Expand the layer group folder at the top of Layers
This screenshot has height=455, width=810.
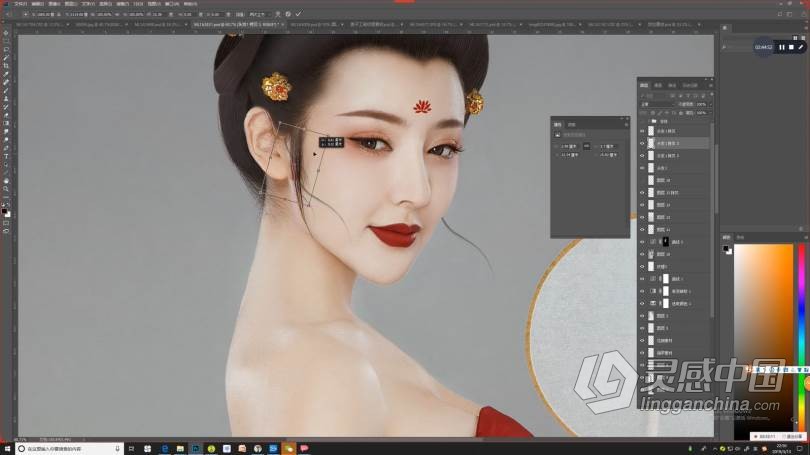point(649,121)
